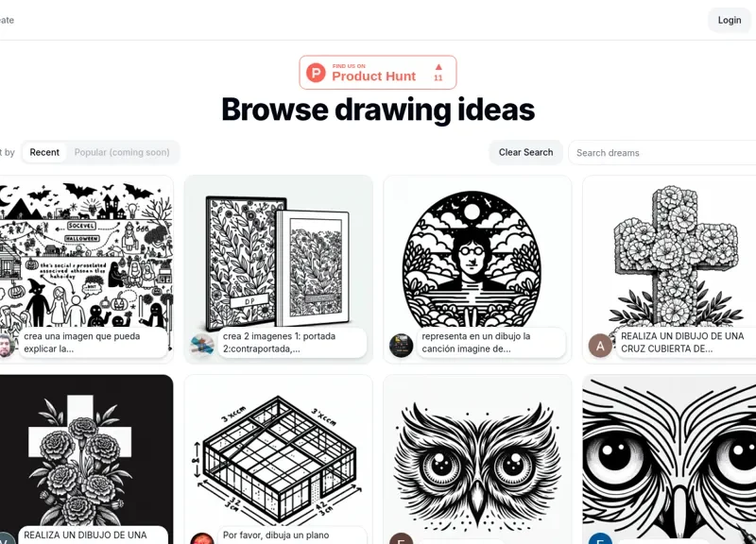Click the Product Hunt logo icon
756x544 pixels.
pos(316,73)
